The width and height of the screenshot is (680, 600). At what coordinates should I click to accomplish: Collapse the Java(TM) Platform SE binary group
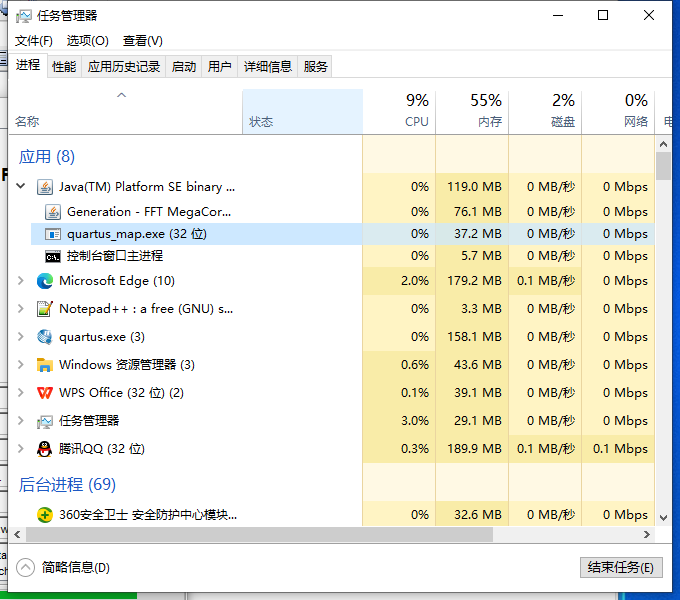20,186
